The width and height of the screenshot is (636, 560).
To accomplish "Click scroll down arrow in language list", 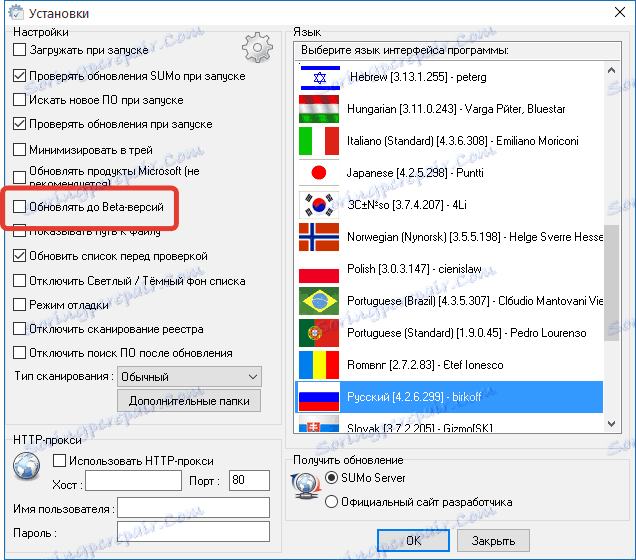I will click(612, 424).
